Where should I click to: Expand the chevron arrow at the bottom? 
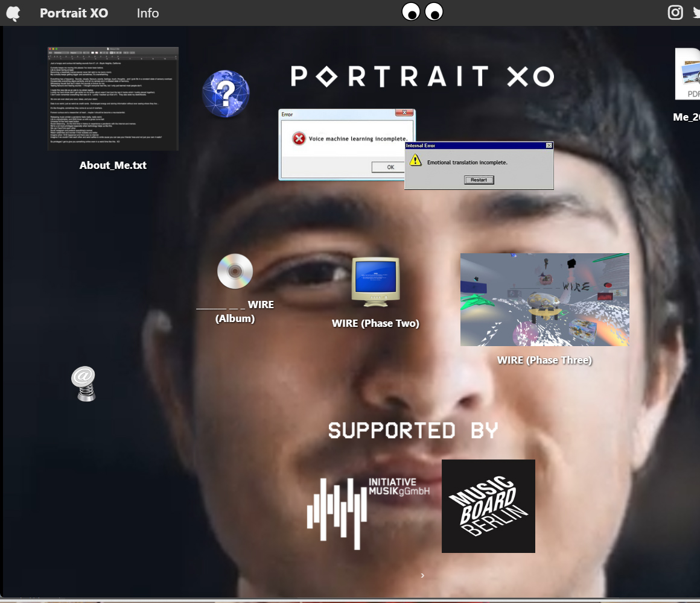[422, 575]
